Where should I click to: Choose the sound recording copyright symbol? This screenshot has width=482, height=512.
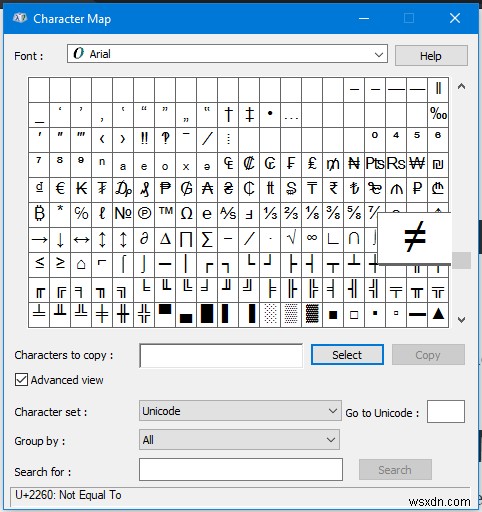point(144,215)
